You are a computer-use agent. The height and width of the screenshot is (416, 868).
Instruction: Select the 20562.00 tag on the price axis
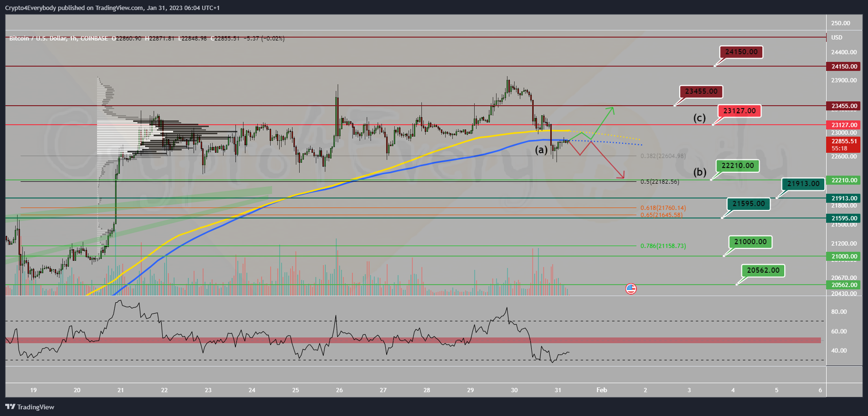point(844,285)
